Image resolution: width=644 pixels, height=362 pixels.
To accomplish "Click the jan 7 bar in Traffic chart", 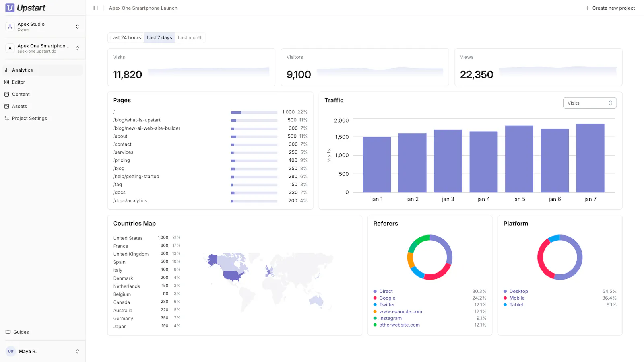I will pyautogui.click(x=590, y=158).
